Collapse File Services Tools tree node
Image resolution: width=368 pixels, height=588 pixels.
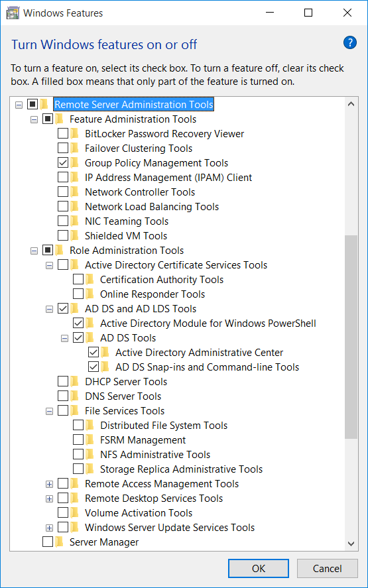(49, 412)
